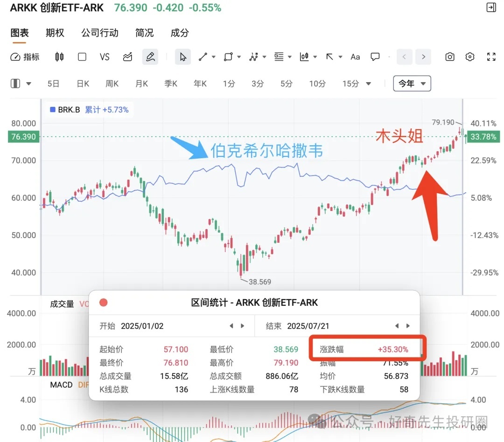
Task: Select the 5日 timeframe
Action: tap(53, 84)
